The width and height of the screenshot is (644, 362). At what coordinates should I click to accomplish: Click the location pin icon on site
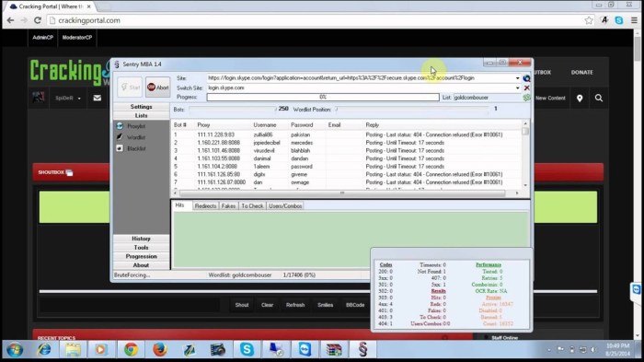point(580,98)
